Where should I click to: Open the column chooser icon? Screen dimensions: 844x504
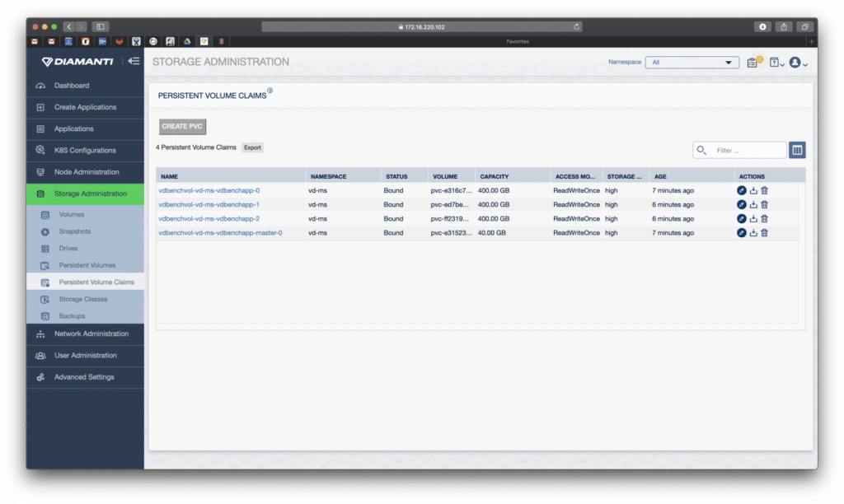point(797,150)
